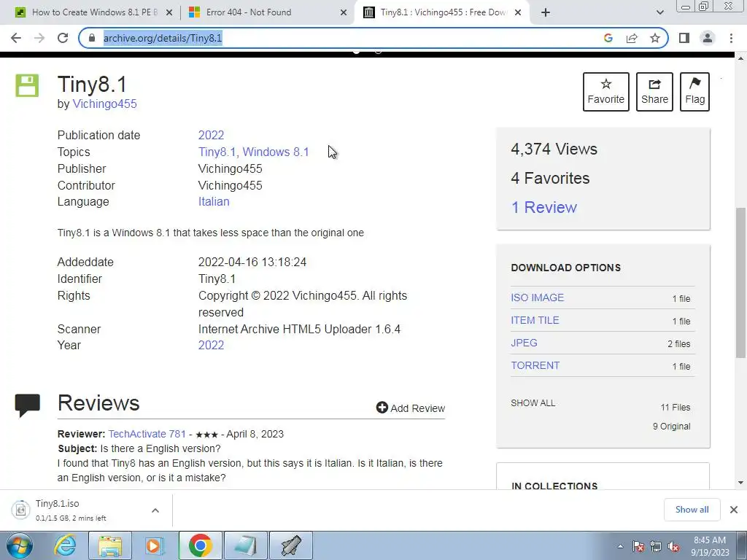747x560 pixels.
Task: Close the downloads bar
Action: click(x=734, y=510)
